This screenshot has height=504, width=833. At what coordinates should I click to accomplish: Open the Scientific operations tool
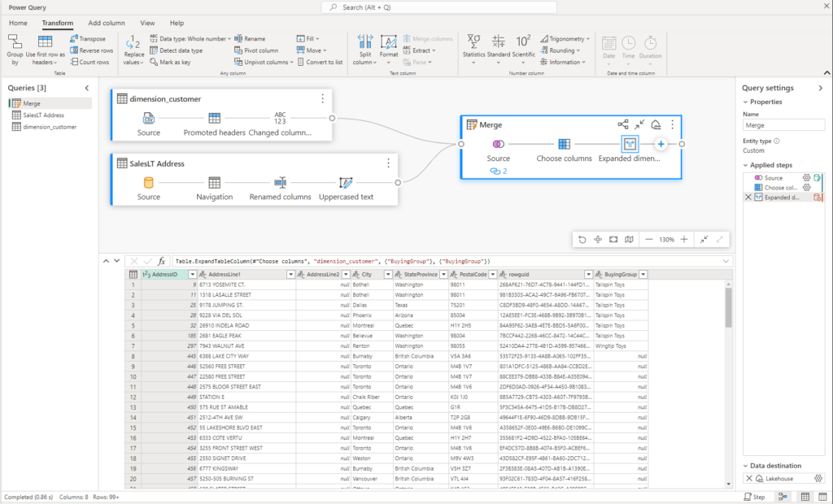tap(523, 50)
